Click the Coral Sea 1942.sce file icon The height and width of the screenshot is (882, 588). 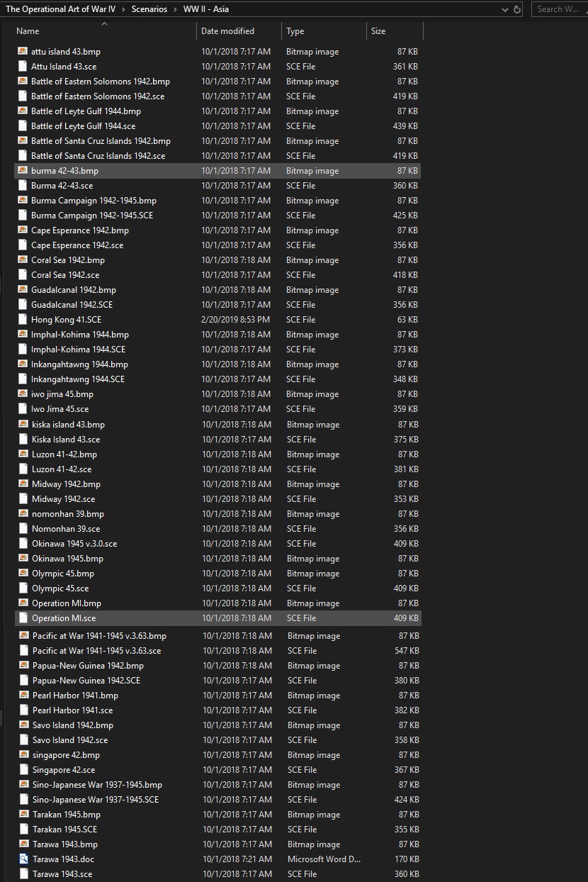[x=23, y=275]
